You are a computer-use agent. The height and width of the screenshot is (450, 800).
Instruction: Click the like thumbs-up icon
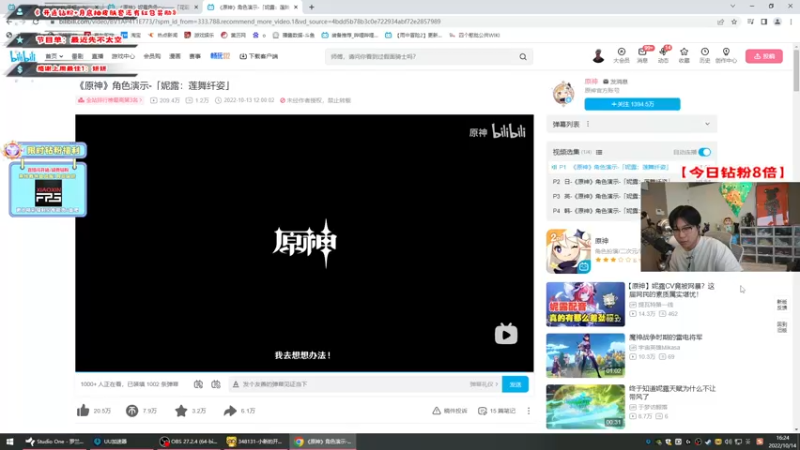[83, 410]
